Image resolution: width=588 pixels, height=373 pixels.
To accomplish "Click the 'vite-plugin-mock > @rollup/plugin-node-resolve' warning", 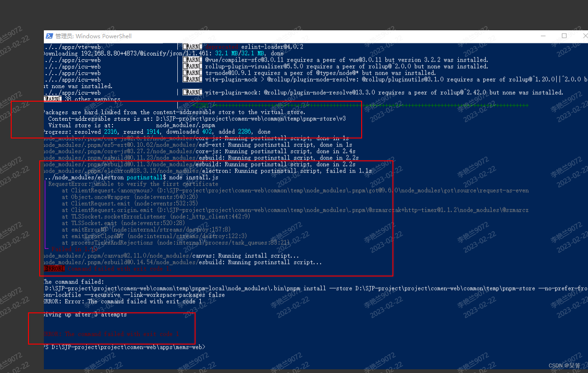I will coord(385,80).
